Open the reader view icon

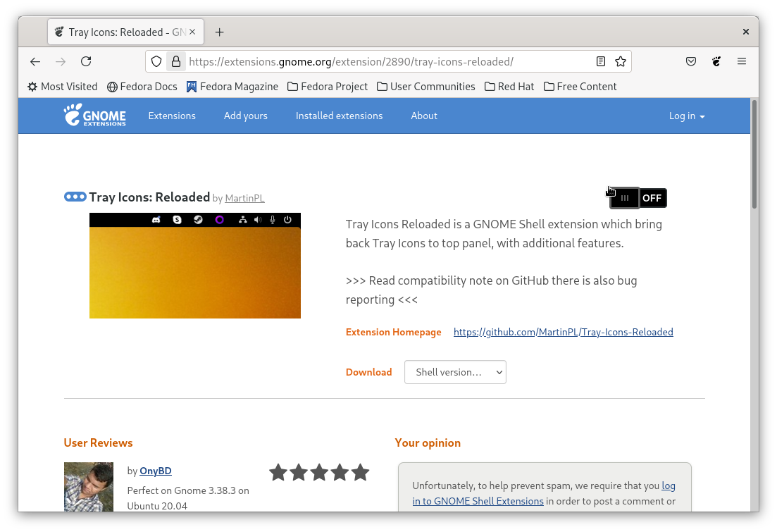point(601,61)
